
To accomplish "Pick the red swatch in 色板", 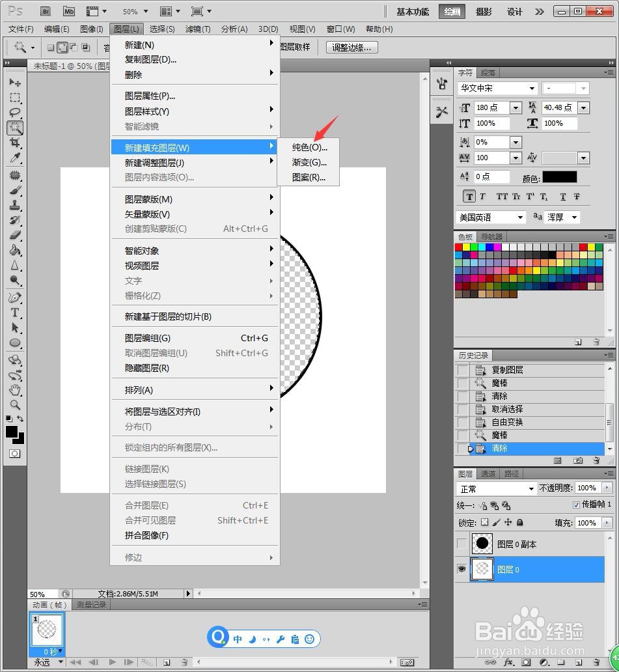I will click(x=458, y=247).
